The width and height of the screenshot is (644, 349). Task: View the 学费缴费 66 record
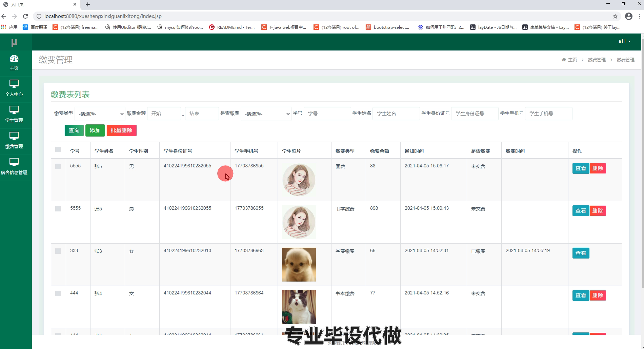[581, 253]
